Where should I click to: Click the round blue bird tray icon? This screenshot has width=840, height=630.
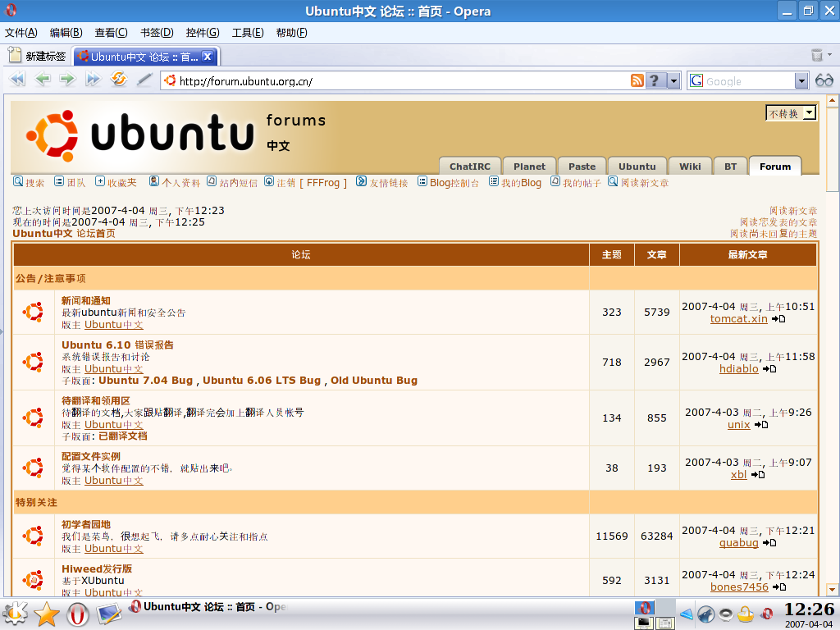[706, 614]
